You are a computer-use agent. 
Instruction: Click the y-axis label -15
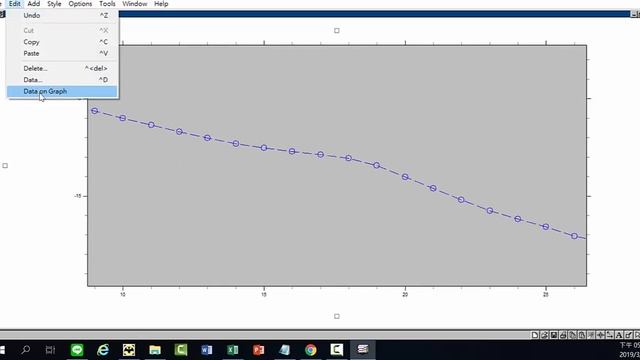pyautogui.click(x=78, y=196)
